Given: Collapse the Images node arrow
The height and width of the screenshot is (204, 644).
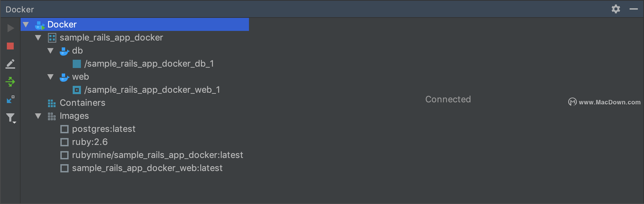Looking at the screenshot, I should [38, 116].
